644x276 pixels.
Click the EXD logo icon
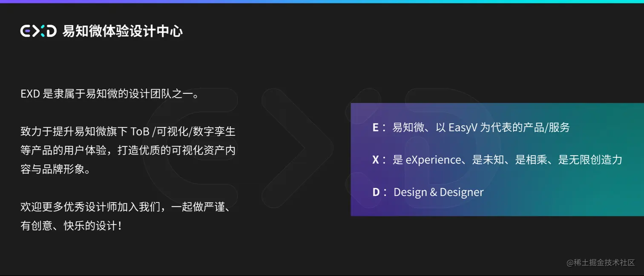(x=38, y=31)
